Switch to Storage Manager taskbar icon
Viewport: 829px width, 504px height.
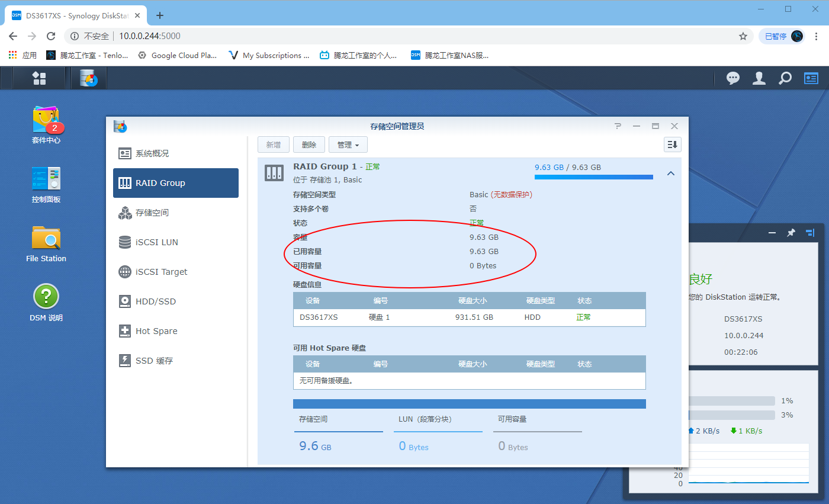[x=89, y=78]
